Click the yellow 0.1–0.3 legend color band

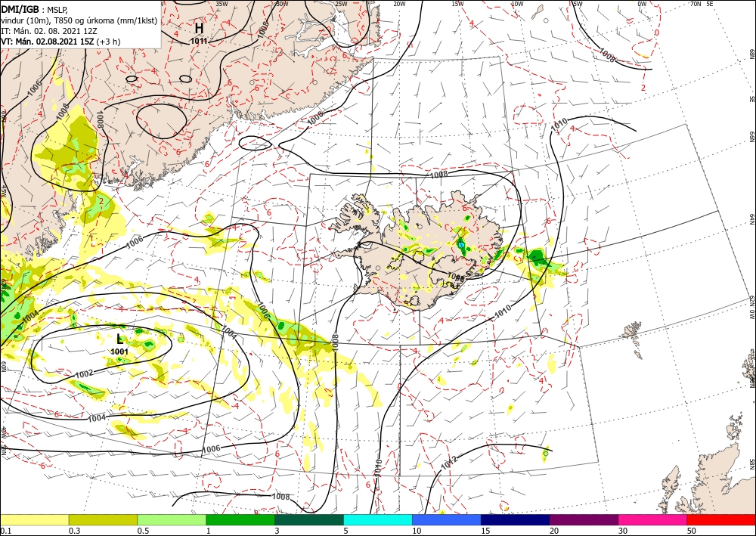[x=34, y=519]
